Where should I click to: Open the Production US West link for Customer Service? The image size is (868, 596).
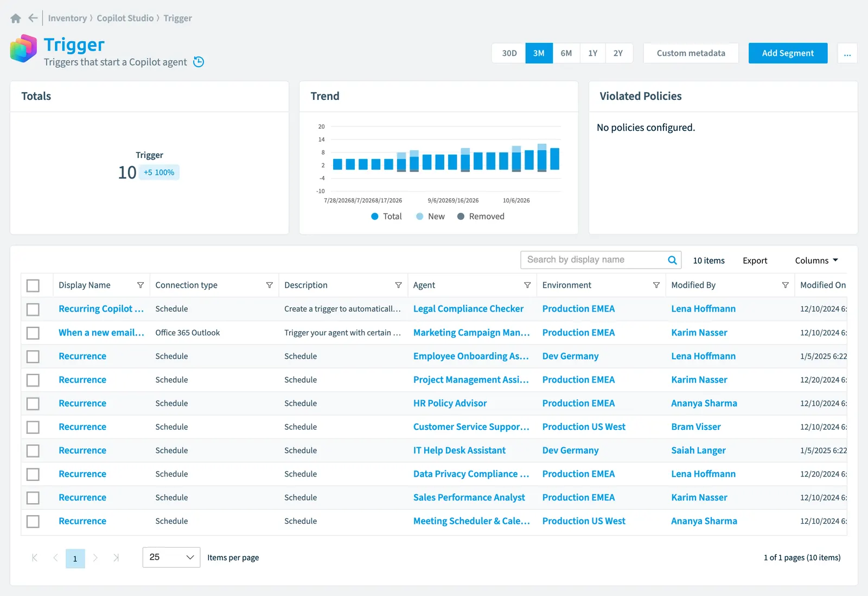(584, 427)
